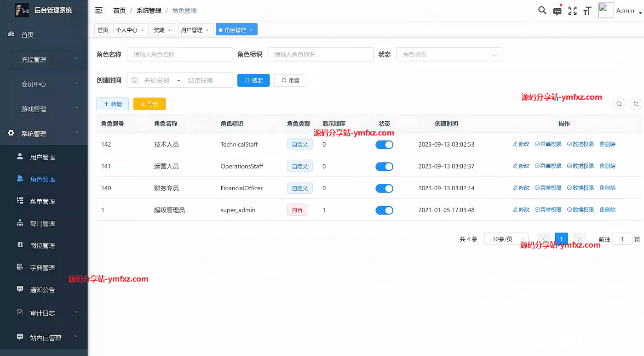644x356 pixels.
Task: Click 修改 for the 运营人员 role
Action: (521, 166)
